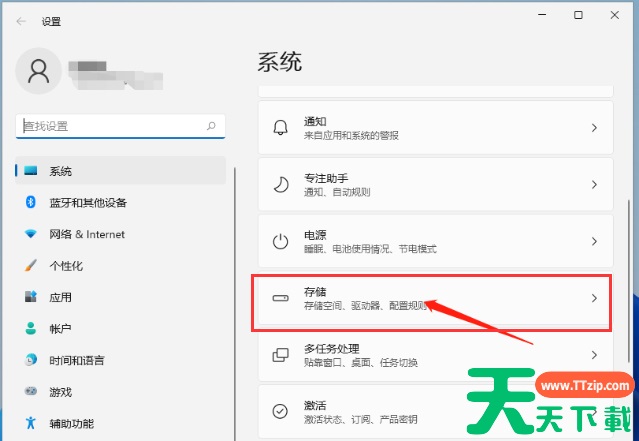639x441 pixels.
Task: Expand the 存储 row chevron
Action: tap(594, 298)
